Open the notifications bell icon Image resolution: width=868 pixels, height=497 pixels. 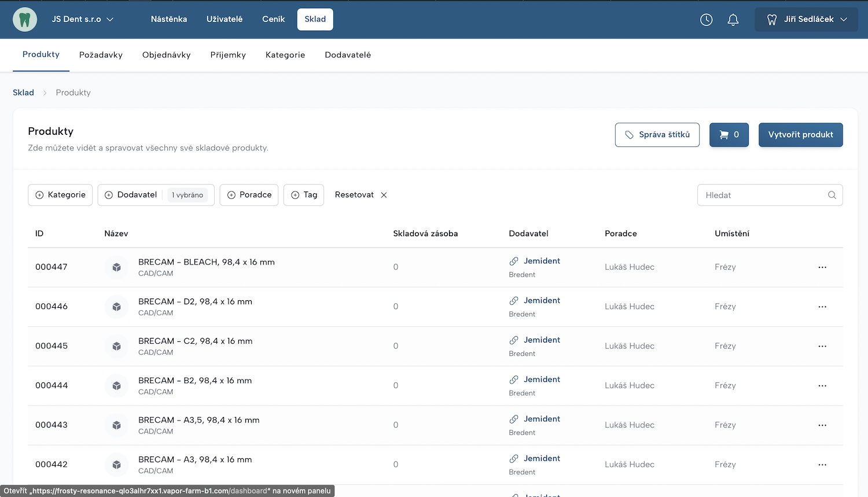pyautogui.click(x=733, y=20)
